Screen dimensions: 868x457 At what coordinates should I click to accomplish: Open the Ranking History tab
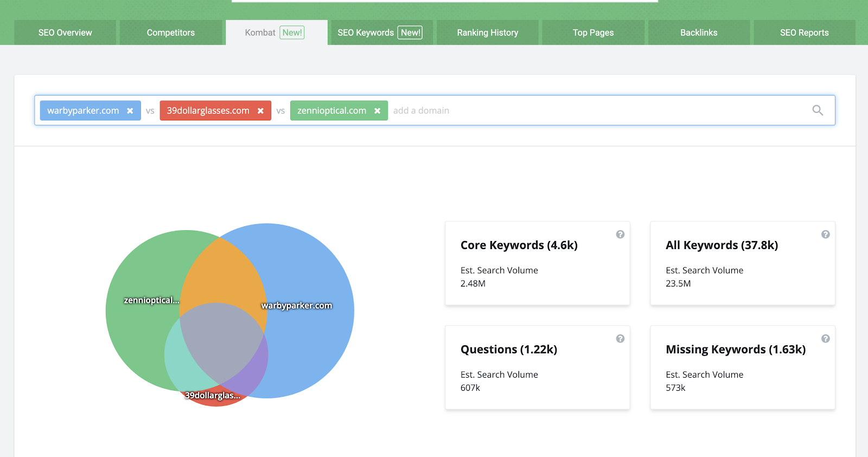(488, 33)
